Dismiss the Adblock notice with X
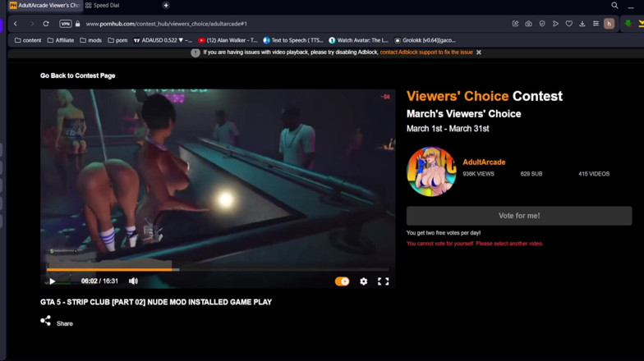Screen dimensions: 644x361 479,53
